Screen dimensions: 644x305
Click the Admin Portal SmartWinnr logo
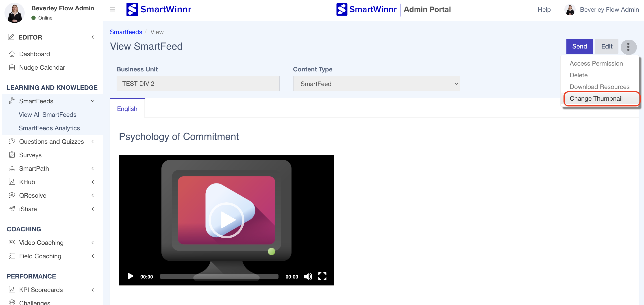click(x=366, y=9)
